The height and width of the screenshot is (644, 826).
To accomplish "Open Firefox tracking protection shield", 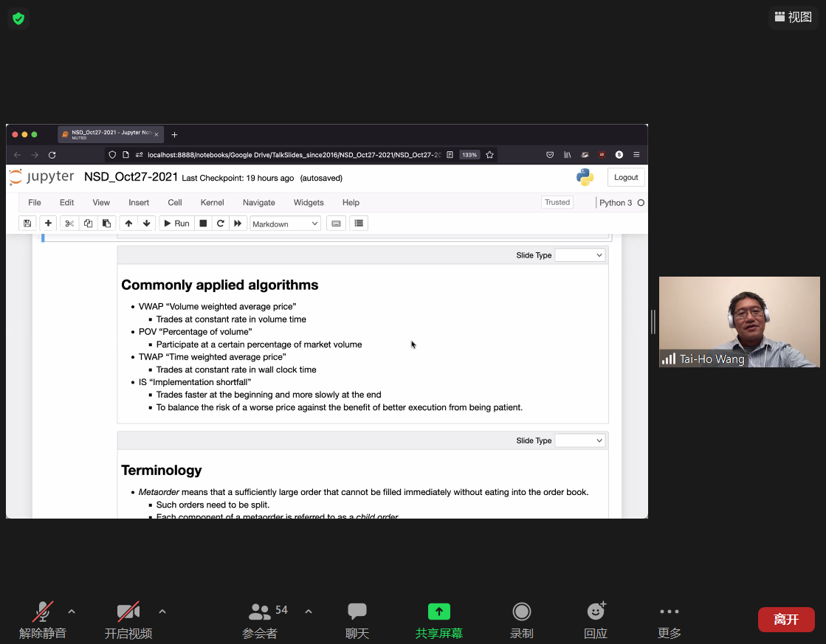I will tap(112, 155).
